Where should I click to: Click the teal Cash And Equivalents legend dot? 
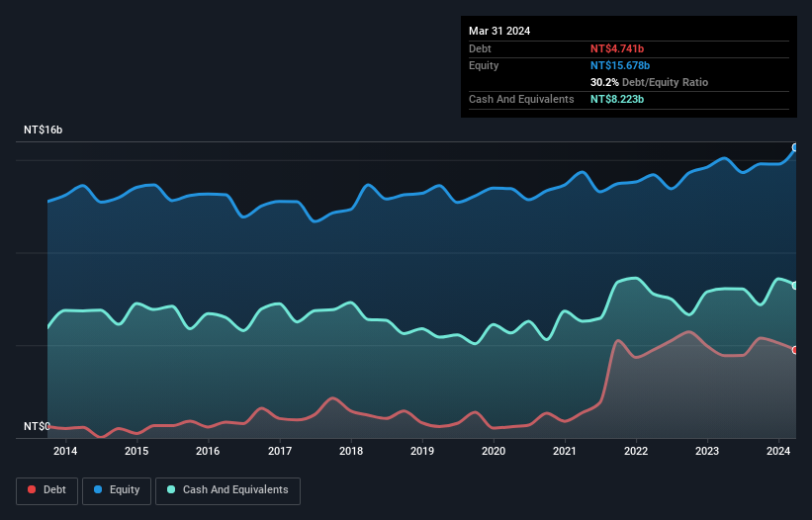pos(171,489)
